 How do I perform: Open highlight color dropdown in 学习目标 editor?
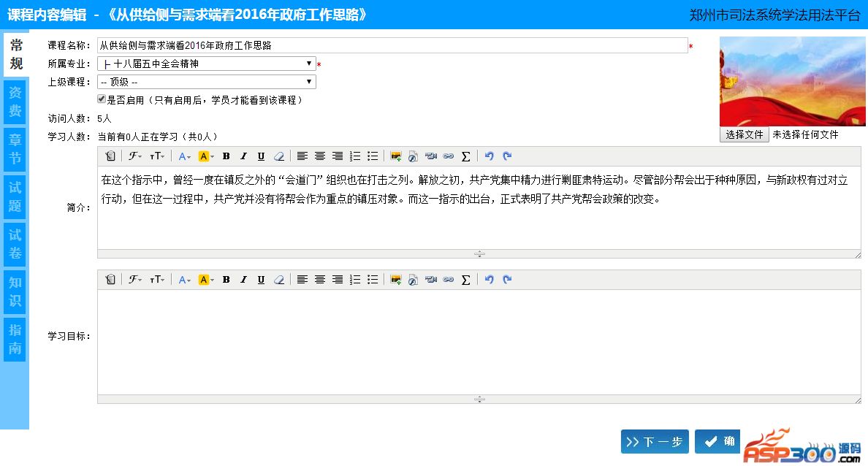point(206,280)
